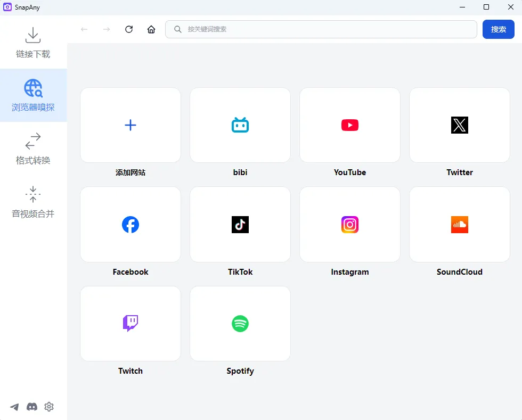Open the bibi site card

click(x=240, y=125)
